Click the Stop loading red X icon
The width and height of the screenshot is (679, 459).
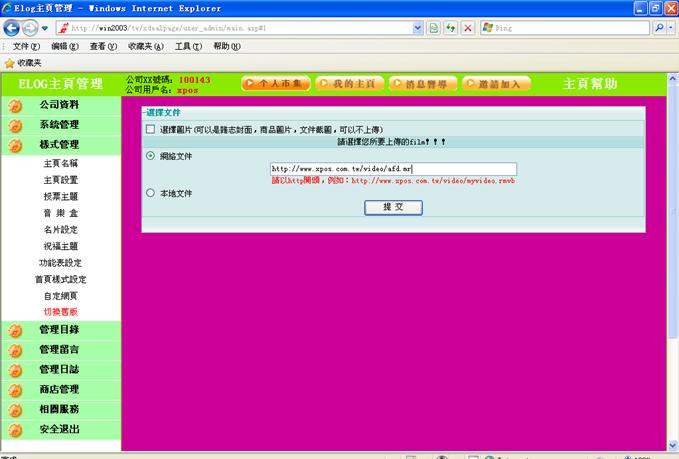tap(468, 28)
